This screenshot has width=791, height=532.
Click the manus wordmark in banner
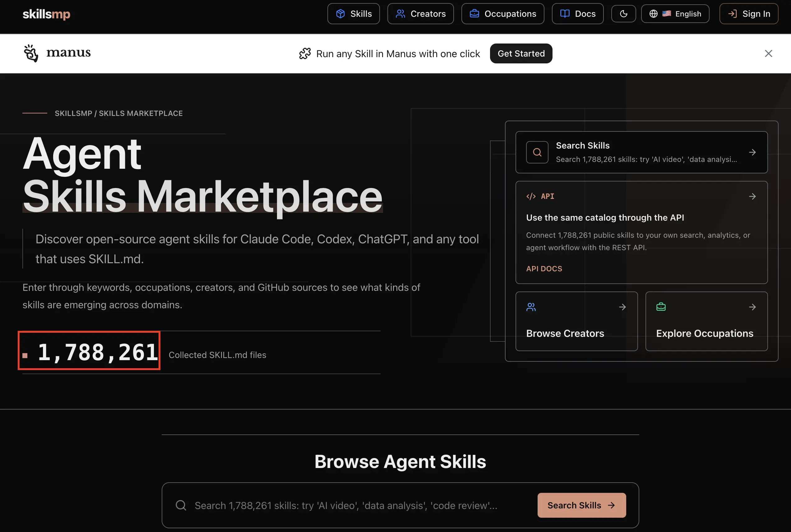coord(69,53)
